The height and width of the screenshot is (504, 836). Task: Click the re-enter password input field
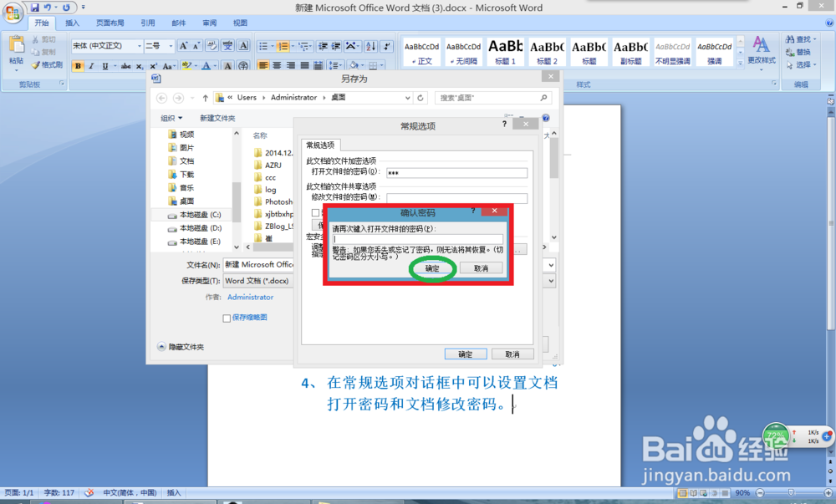pos(417,239)
